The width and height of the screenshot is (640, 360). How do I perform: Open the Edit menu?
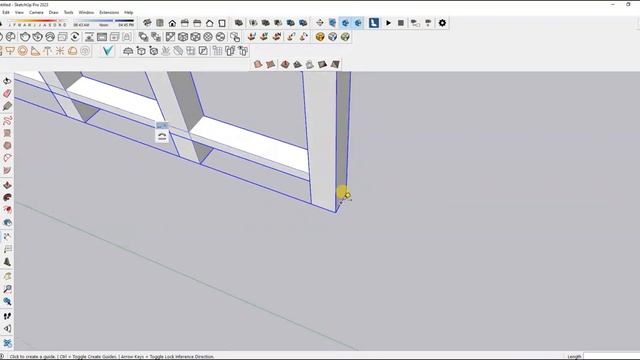pos(6,13)
